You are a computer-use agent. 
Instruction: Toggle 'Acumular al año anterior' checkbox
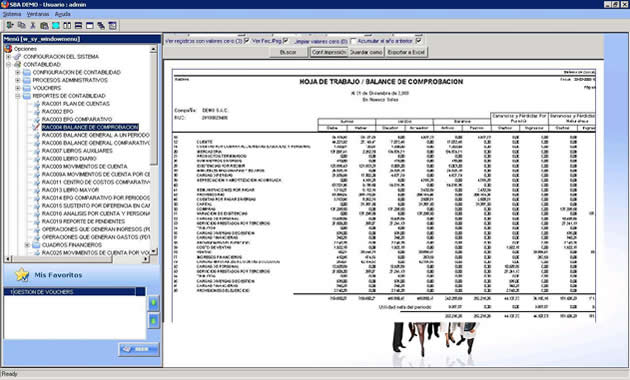click(419, 41)
